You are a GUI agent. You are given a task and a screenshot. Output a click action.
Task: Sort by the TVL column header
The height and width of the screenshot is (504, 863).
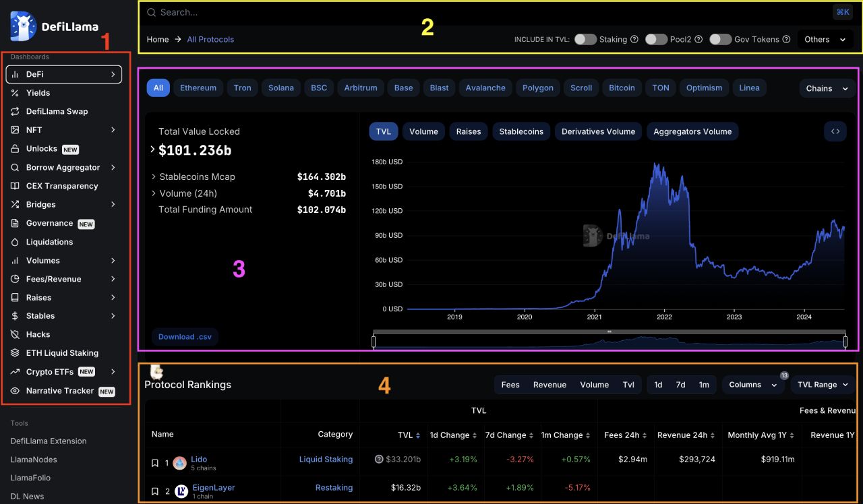coord(409,435)
